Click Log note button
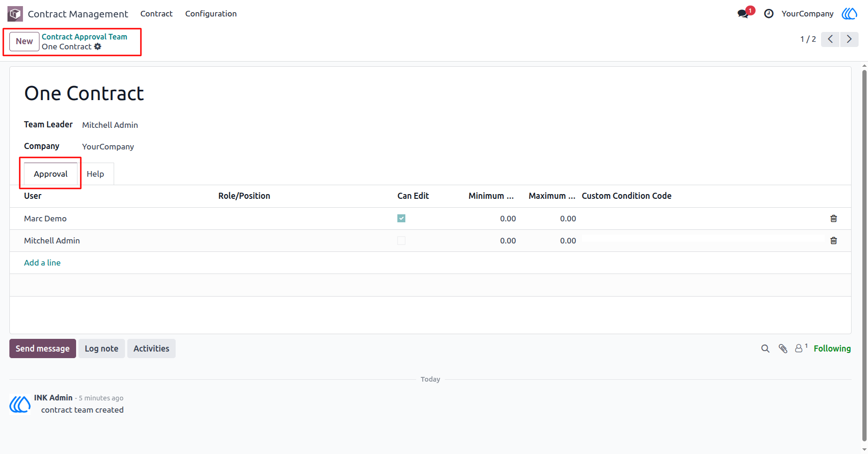This screenshot has height=454, width=868. [101, 349]
